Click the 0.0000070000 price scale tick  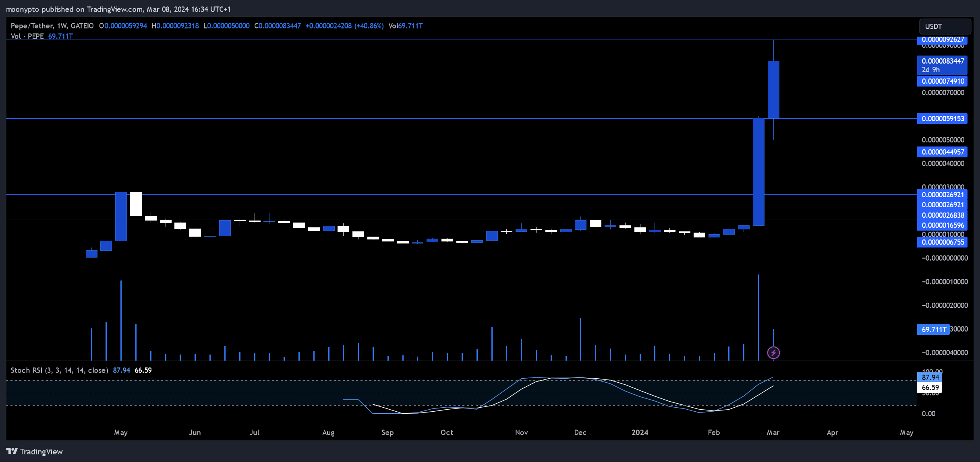click(x=943, y=93)
